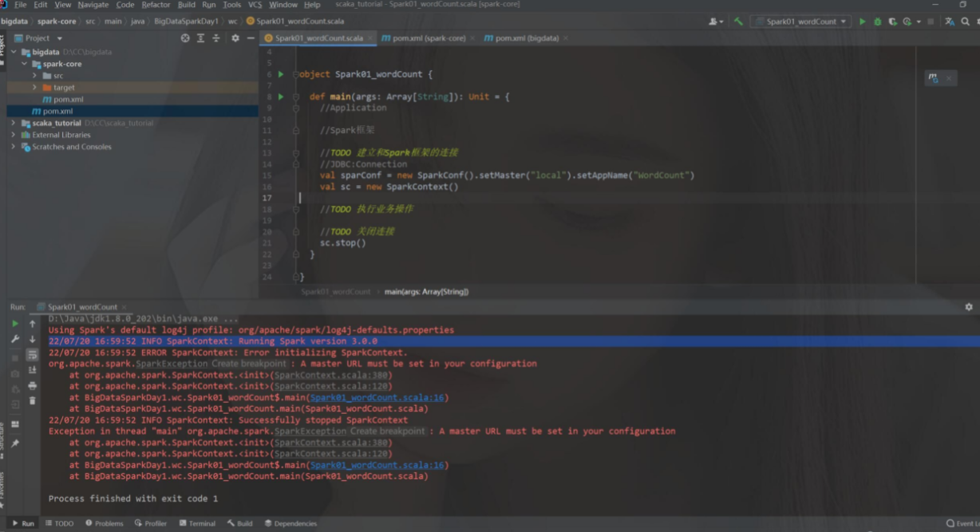Open the Spark01_wordCount run configuration dropdown
This screenshot has width=980, height=532.
point(800,22)
